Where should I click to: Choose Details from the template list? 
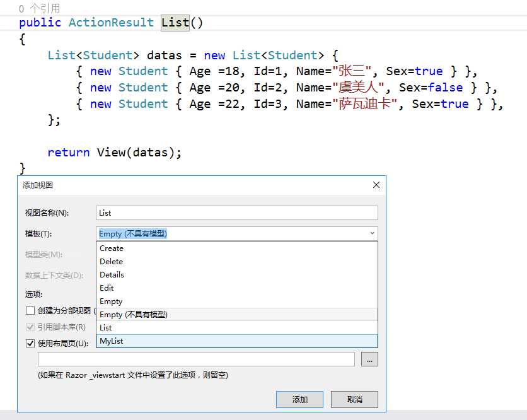click(237, 275)
